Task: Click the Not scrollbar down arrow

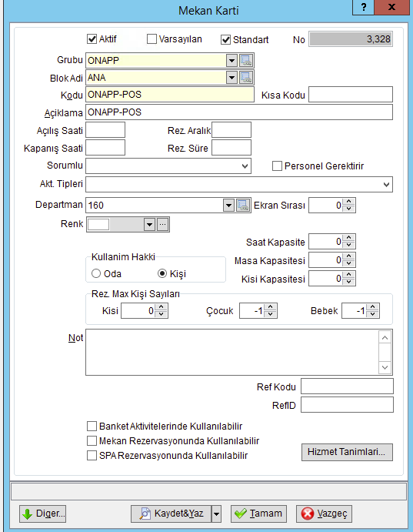Action: pyautogui.click(x=385, y=367)
